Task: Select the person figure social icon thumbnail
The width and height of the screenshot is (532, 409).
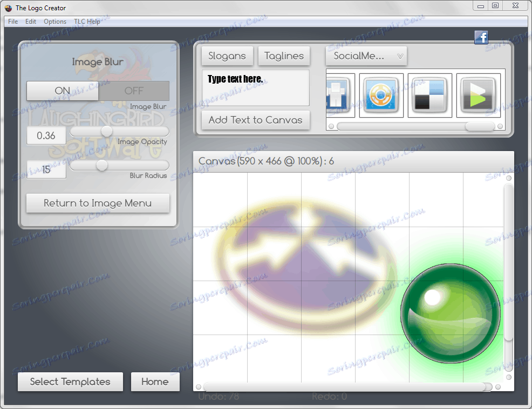Action: pyautogui.click(x=340, y=96)
